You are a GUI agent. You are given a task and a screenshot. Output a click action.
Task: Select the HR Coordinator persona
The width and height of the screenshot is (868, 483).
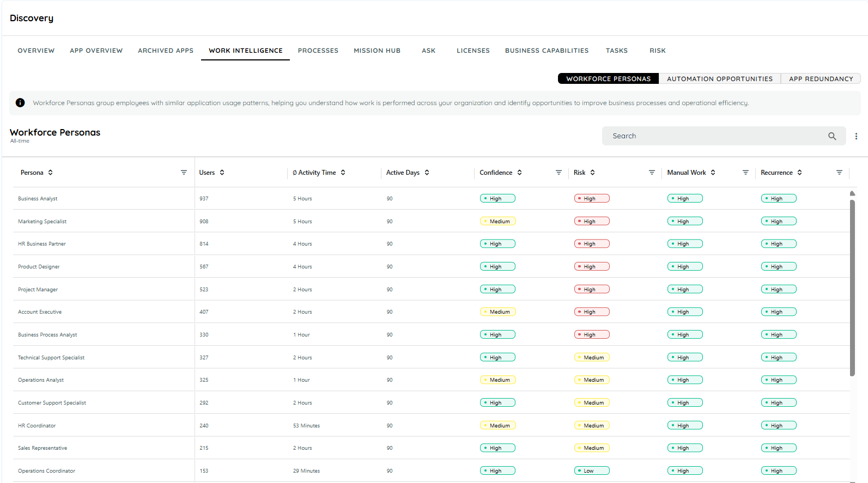pos(37,426)
